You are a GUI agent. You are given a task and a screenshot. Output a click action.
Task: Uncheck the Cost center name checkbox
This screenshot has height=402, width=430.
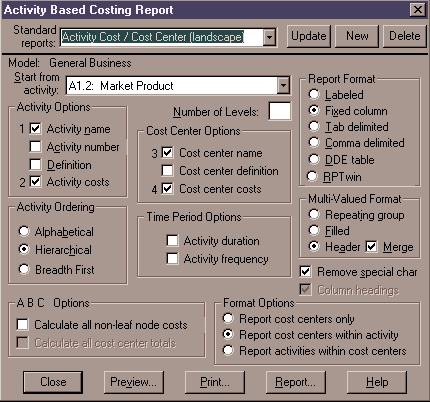[x=167, y=153]
